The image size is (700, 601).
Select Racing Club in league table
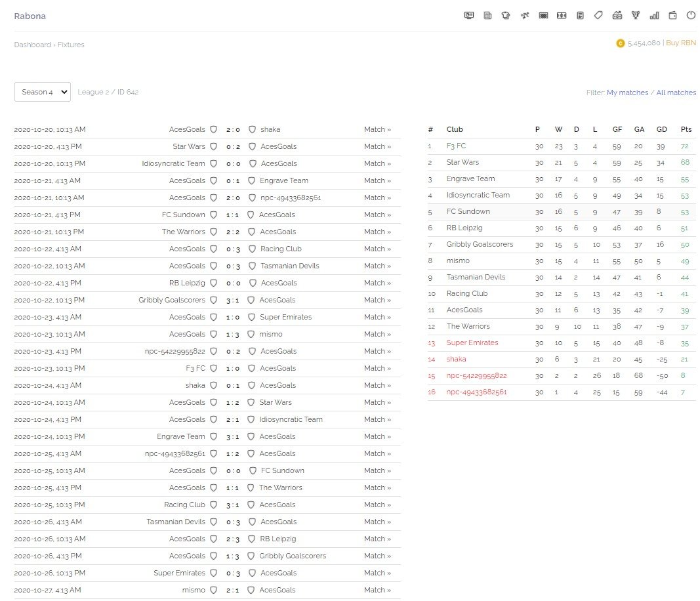click(467, 294)
